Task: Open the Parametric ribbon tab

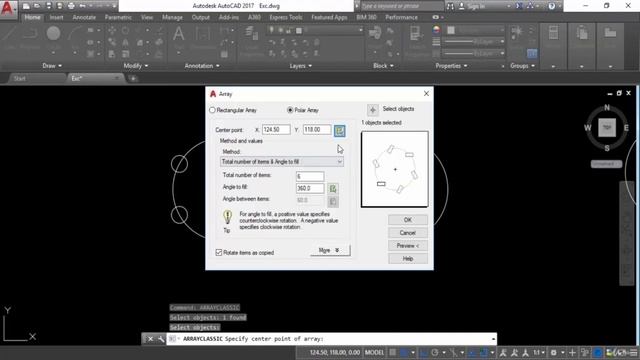Action: [118, 17]
